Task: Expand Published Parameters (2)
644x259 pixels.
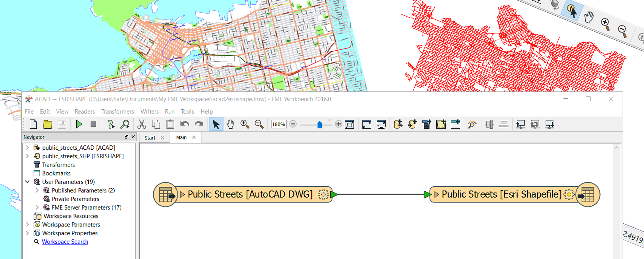Action: [x=37, y=190]
